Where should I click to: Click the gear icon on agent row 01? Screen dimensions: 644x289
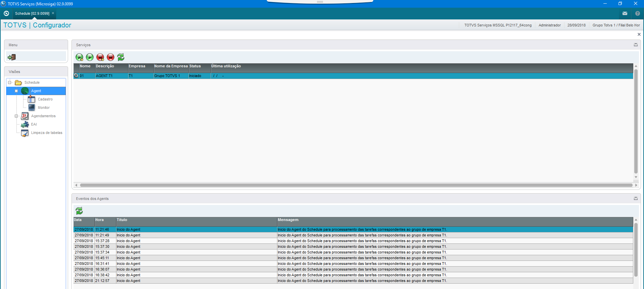(76, 76)
